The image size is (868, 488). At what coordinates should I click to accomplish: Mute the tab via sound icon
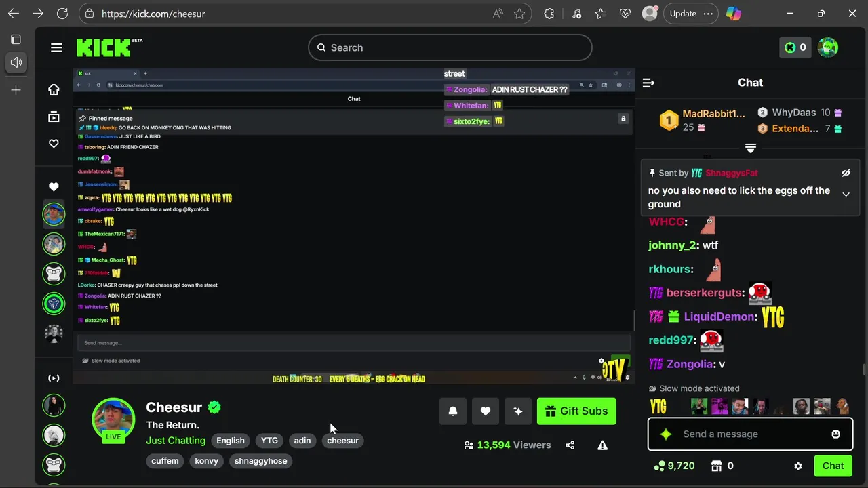16,62
